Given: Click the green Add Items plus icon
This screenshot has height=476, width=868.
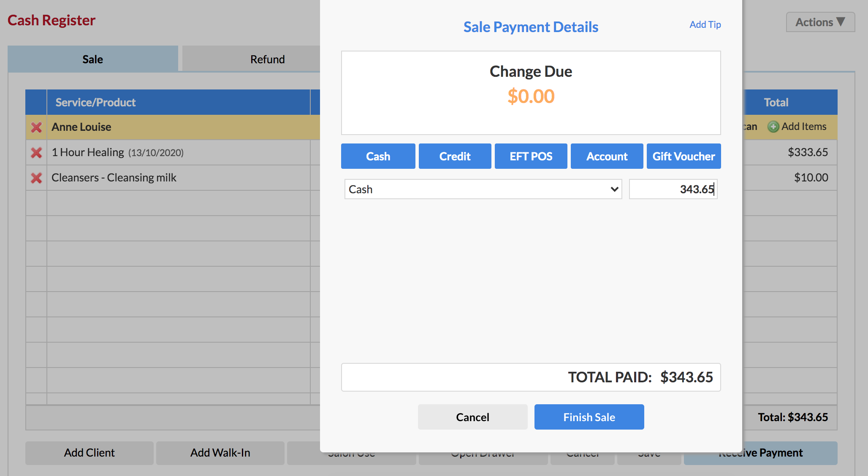Looking at the screenshot, I should click(x=773, y=127).
